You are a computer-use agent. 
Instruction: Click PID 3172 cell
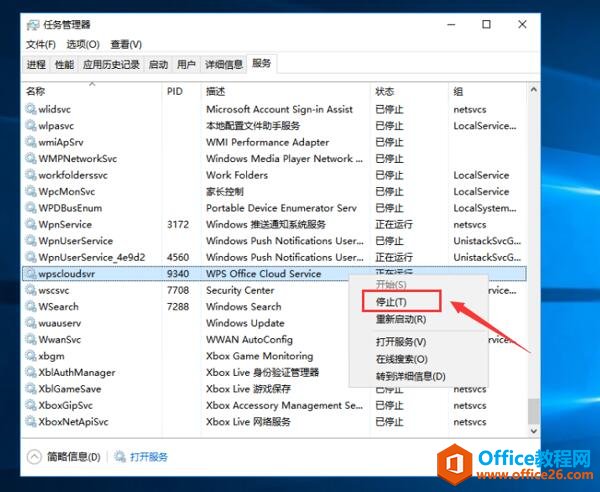click(x=178, y=224)
